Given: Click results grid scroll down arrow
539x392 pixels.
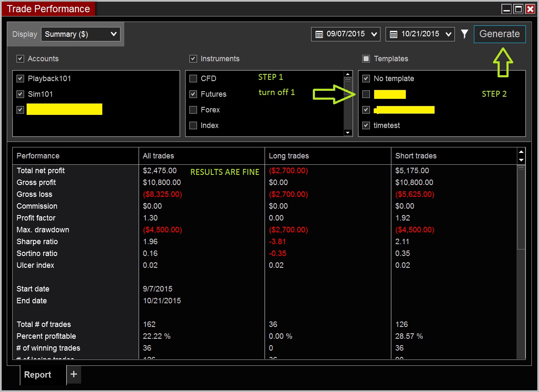Looking at the screenshot, I should pyautogui.click(x=521, y=160).
